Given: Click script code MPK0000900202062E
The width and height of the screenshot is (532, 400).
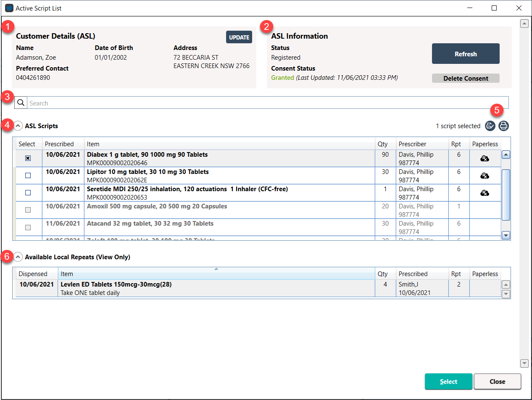Looking at the screenshot, I should coord(117,180).
